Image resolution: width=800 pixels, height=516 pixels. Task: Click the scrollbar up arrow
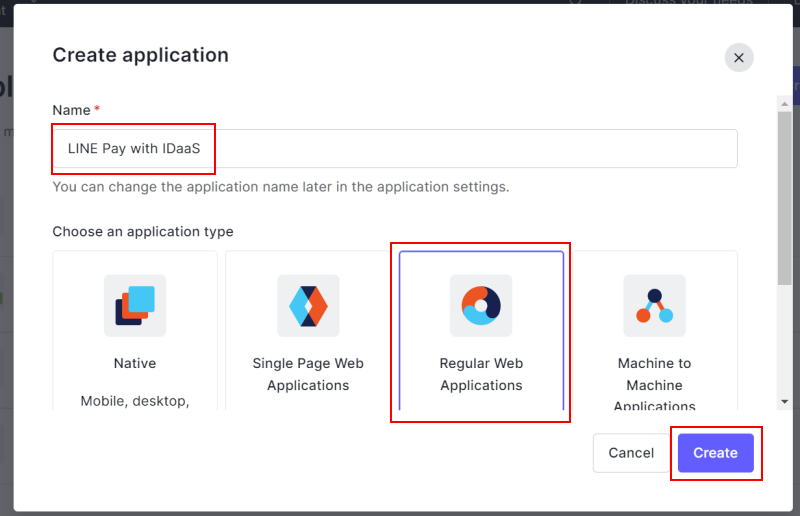click(x=783, y=103)
